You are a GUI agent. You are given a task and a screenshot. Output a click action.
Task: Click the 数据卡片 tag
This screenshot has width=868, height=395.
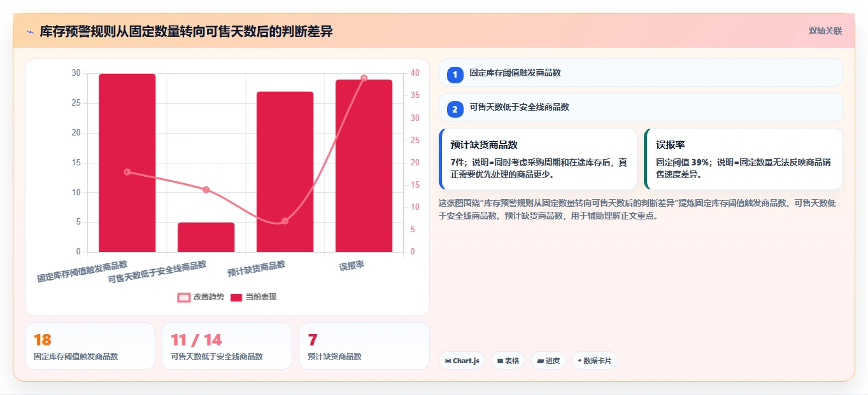pos(595,361)
